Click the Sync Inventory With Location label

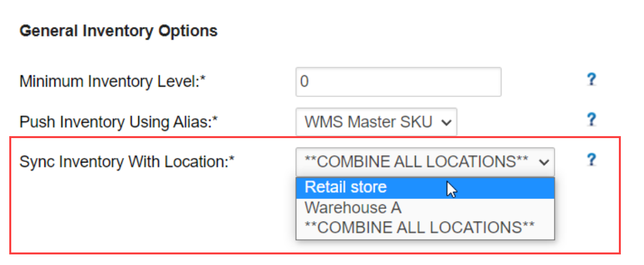(x=127, y=162)
